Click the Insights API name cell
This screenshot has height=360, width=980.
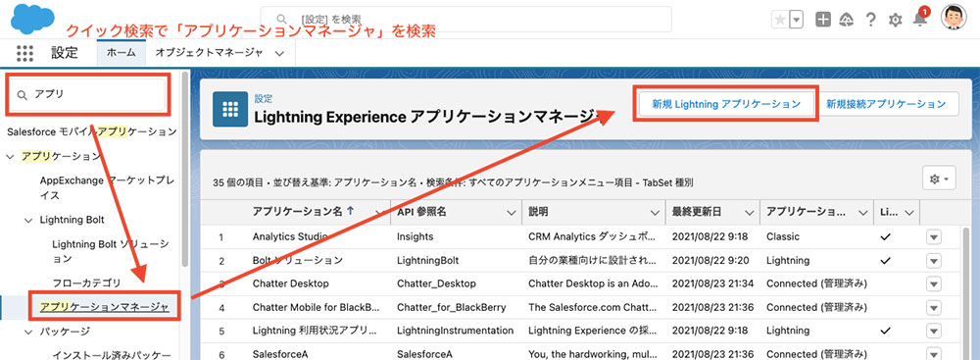tap(415, 236)
